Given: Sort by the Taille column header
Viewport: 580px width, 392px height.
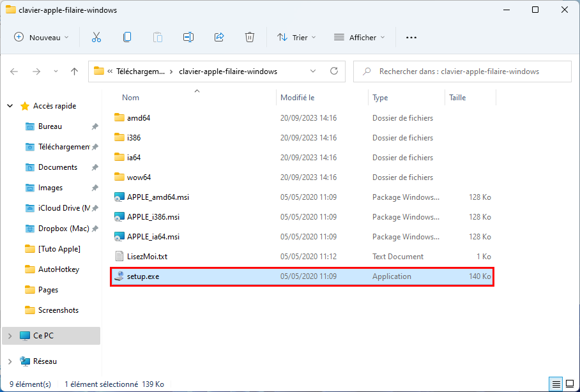Looking at the screenshot, I should [457, 98].
